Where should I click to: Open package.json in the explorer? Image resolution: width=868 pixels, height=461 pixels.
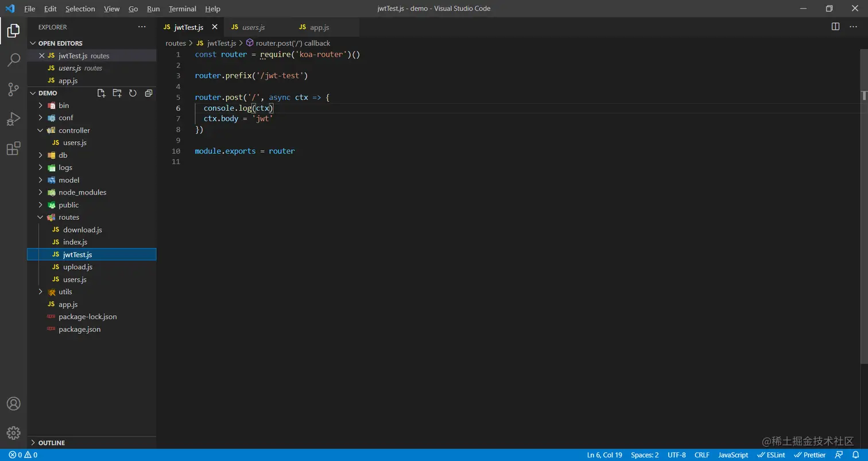coord(92,330)
